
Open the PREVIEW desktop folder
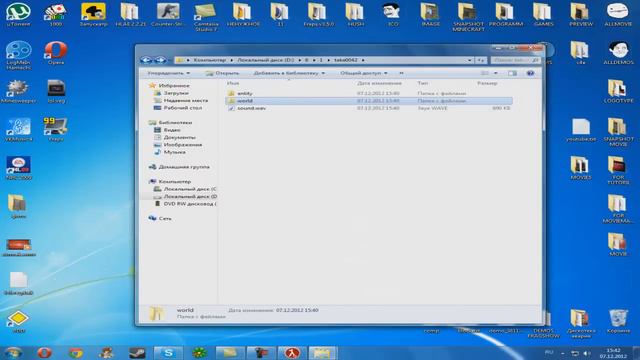[x=581, y=14]
